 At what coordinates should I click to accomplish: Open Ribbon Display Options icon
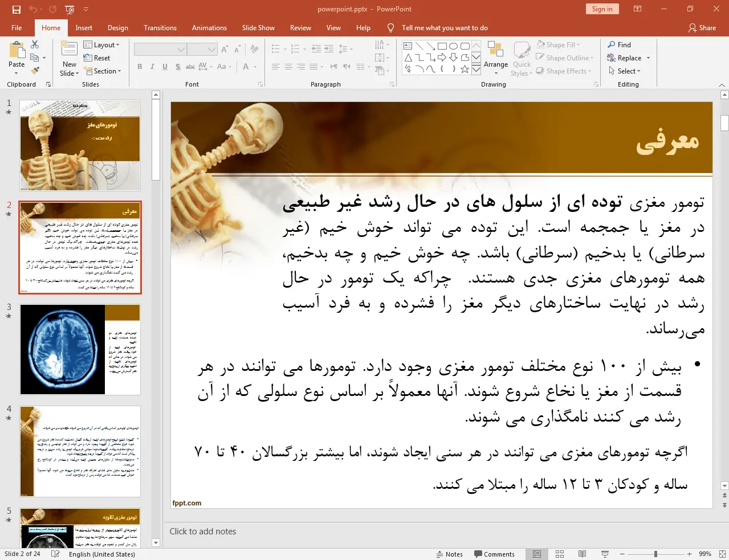click(638, 9)
